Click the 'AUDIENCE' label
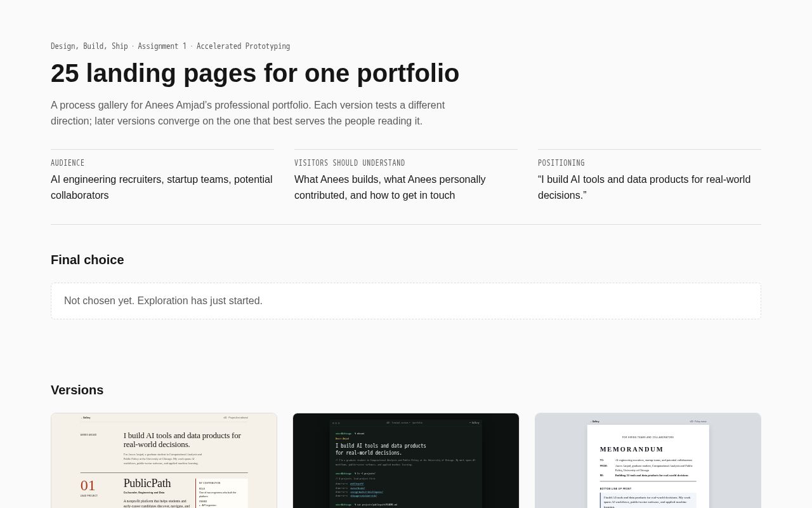812x508 pixels. pos(68,163)
